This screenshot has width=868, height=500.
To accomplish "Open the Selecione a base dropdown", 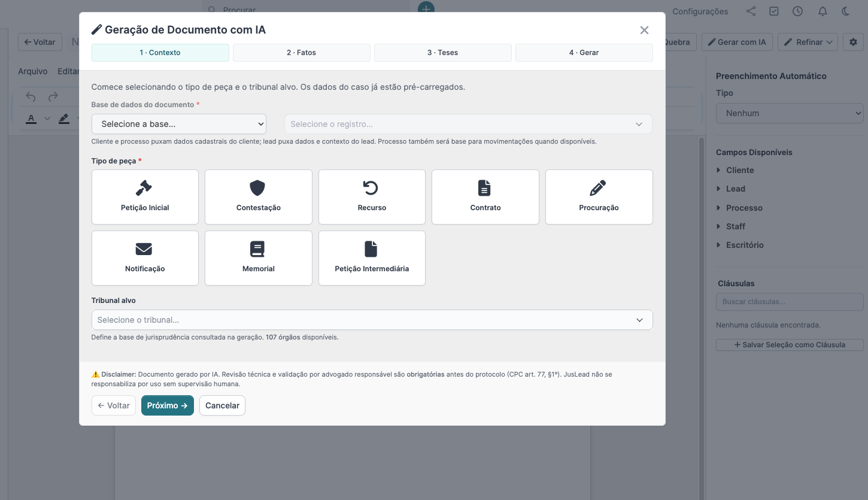I will point(179,124).
